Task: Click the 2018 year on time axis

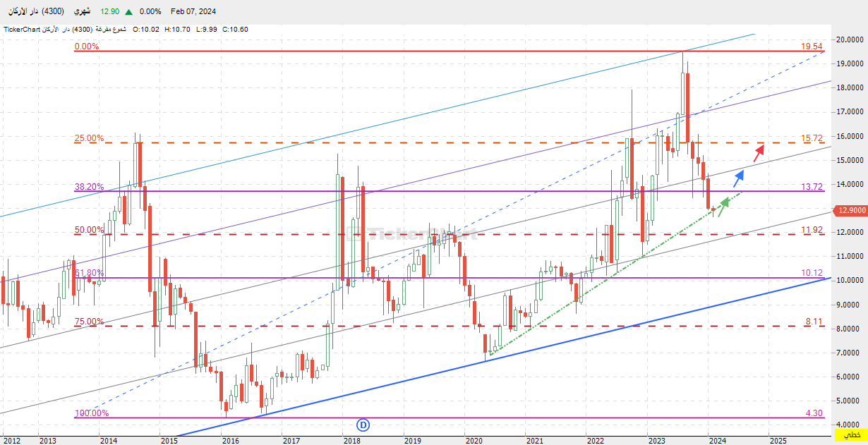Action: 351,440
